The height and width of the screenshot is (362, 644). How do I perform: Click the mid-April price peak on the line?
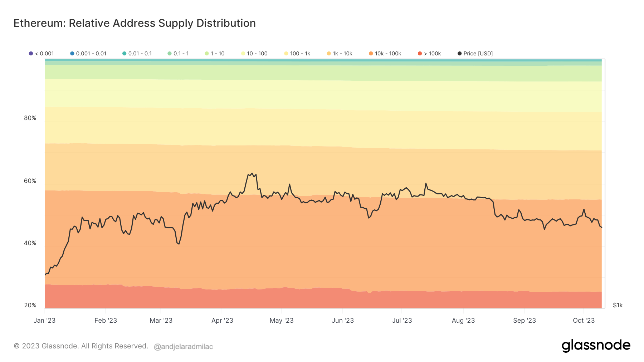point(252,173)
